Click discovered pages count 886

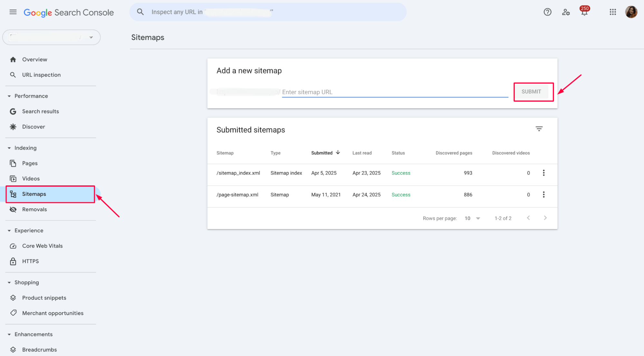[x=468, y=195]
